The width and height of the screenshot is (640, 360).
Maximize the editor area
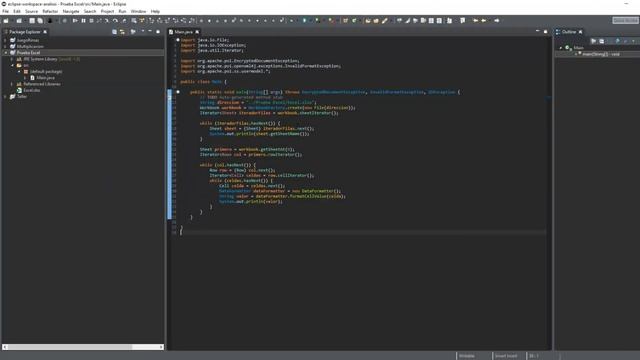point(545,31)
